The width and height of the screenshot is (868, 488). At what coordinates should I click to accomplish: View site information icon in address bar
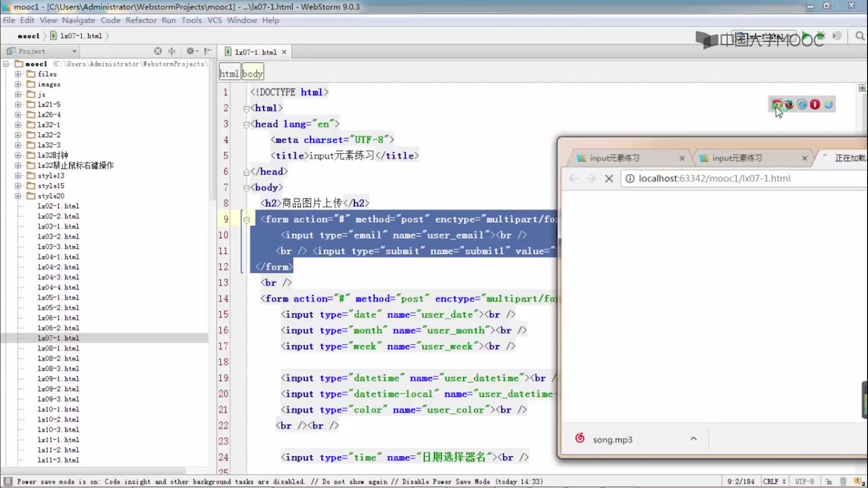coord(630,178)
